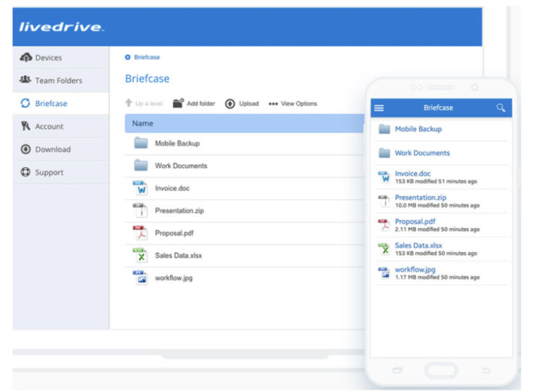The width and height of the screenshot is (554, 392).
Task: Tap the image icon for workflow.jpg on phone
Action: click(384, 273)
